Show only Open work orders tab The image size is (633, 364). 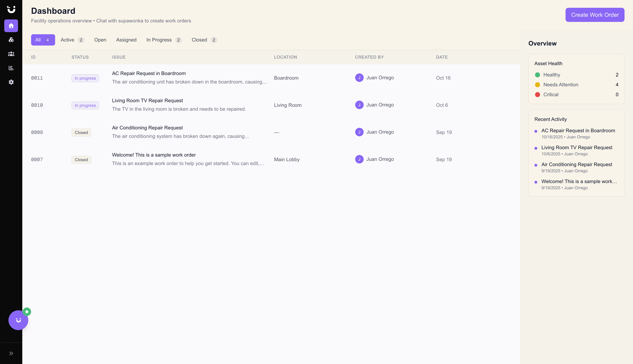[100, 40]
